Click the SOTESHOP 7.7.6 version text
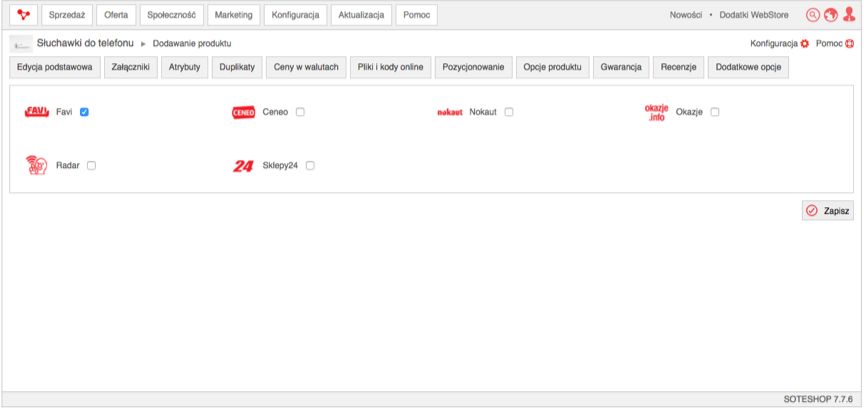This screenshot has width=864, height=410. tap(818, 399)
